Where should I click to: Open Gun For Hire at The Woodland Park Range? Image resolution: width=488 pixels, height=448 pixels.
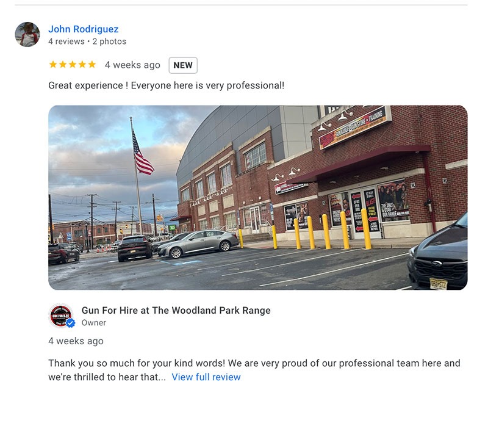[x=176, y=311]
